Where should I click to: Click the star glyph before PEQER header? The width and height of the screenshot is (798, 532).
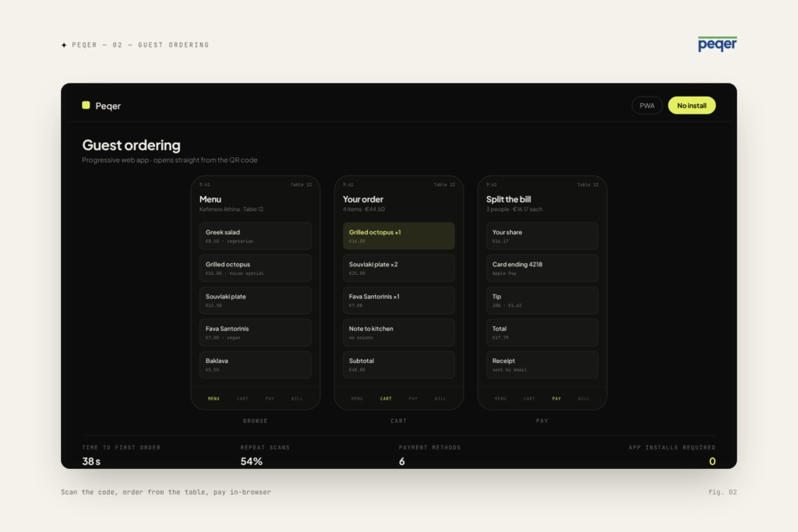64,45
